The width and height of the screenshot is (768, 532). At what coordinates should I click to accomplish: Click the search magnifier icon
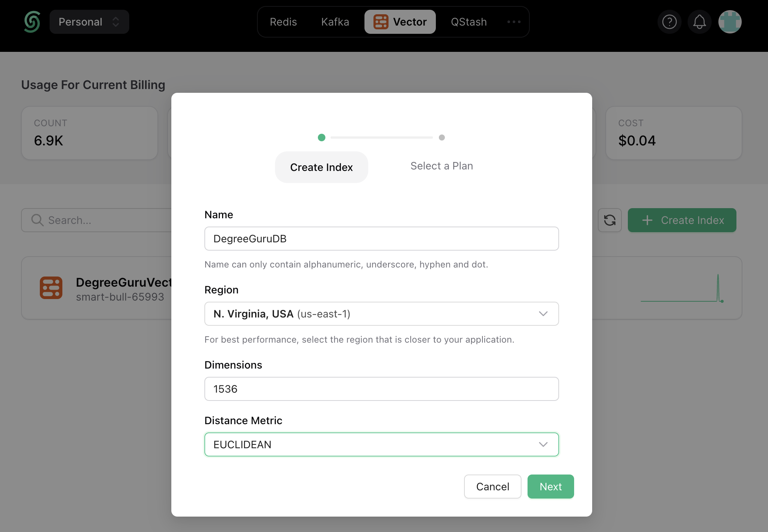(x=37, y=220)
